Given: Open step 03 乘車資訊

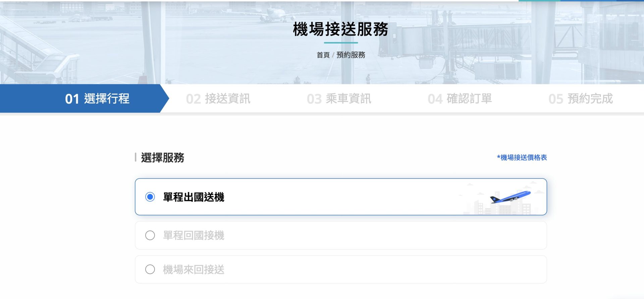Looking at the screenshot, I should point(339,99).
